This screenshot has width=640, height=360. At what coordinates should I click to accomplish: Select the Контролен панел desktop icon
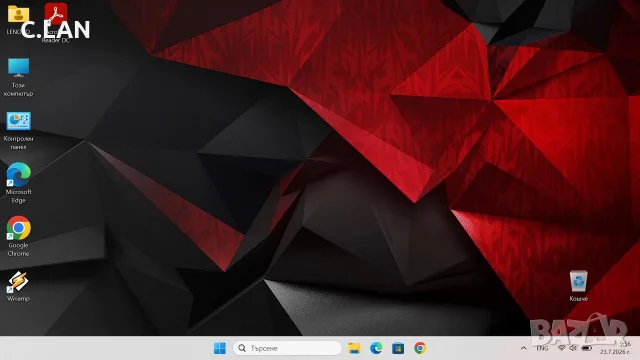(x=18, y=121)
